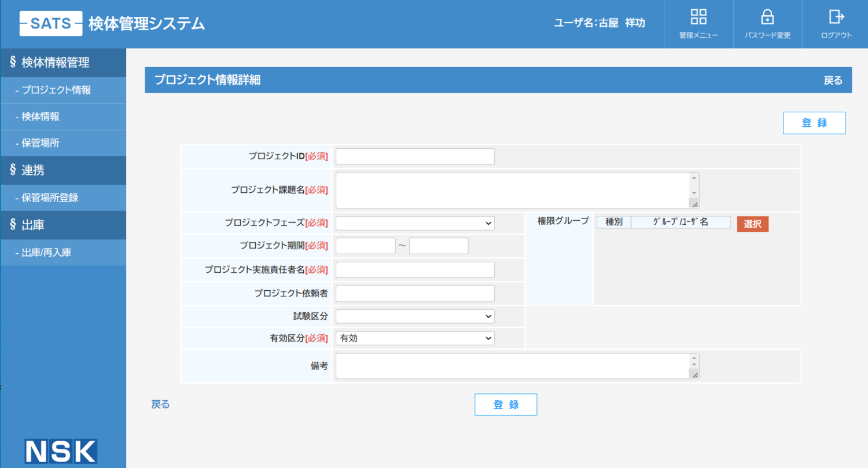The image size is (868, 468).
Task: Click the ログアウト exit icon
Action: pyautogui.click(x=836, y=17)
